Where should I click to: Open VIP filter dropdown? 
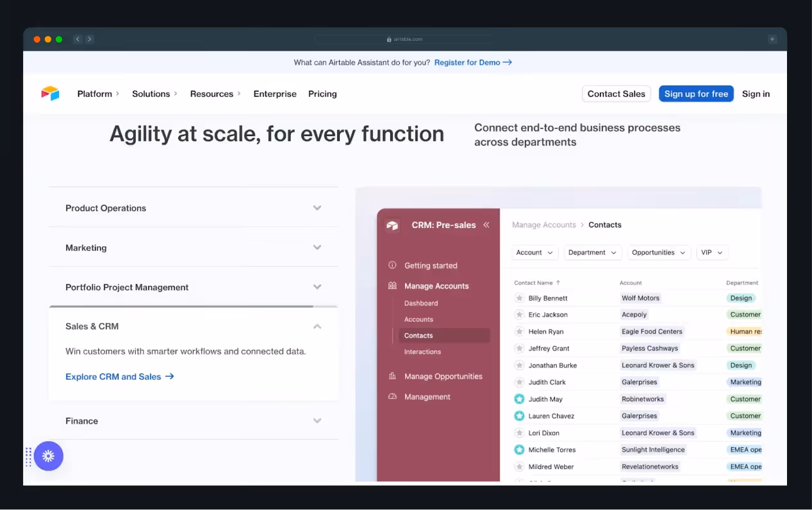[713, 252]
